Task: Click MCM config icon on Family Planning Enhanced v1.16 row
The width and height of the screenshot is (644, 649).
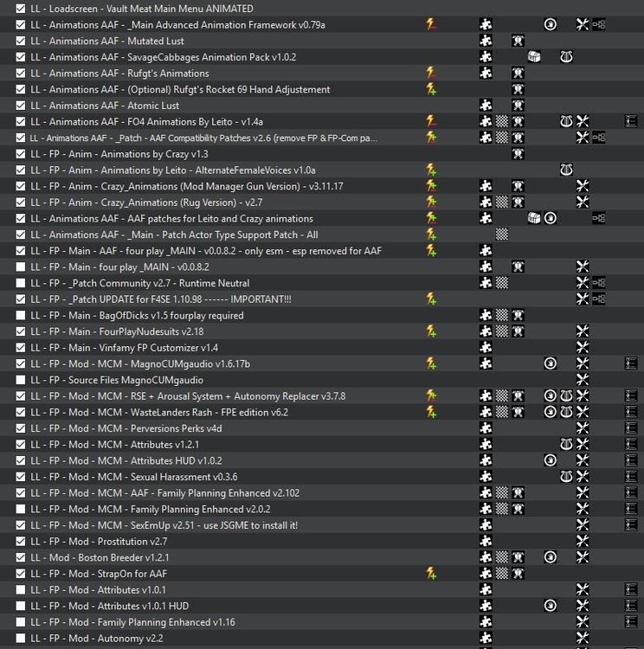Action: click(x=631, y=621)
